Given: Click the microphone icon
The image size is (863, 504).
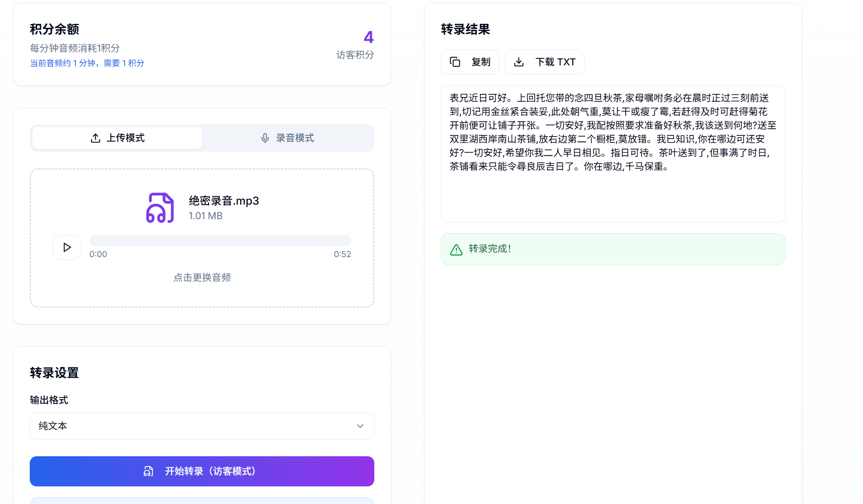Looking at the screenshot, I should pos(265,138).
